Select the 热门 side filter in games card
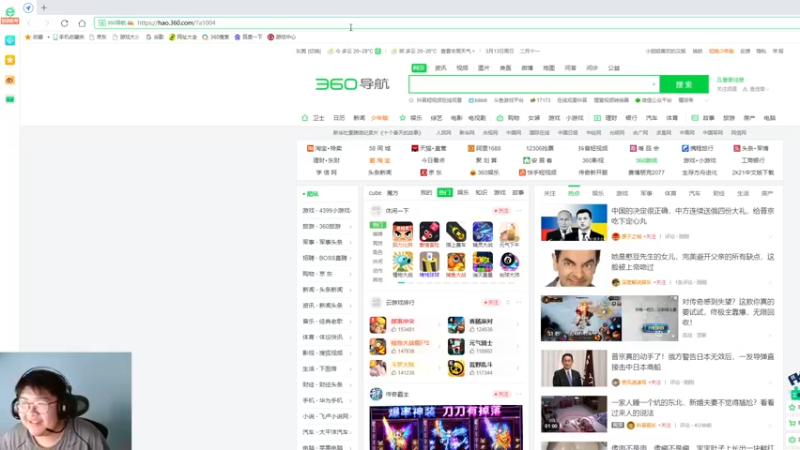 [378, 225]
